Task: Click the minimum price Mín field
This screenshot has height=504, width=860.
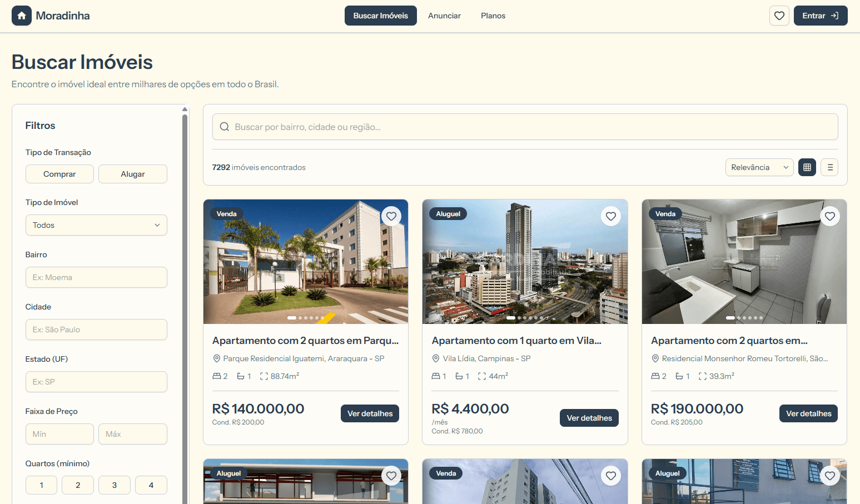Action: tap(59, 434)
